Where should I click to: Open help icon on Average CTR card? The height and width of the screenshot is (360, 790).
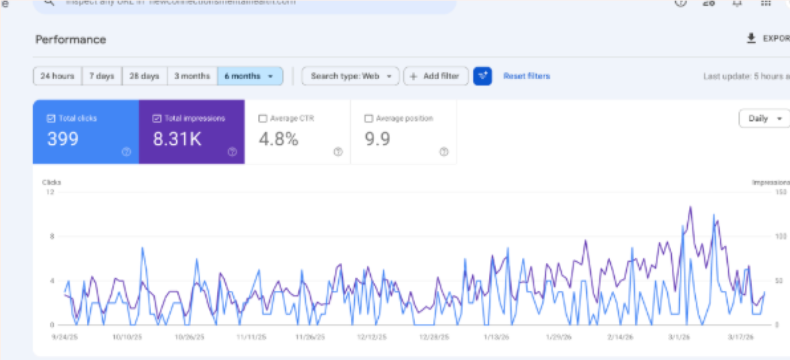pyautogui.click(x=338, y=152)
